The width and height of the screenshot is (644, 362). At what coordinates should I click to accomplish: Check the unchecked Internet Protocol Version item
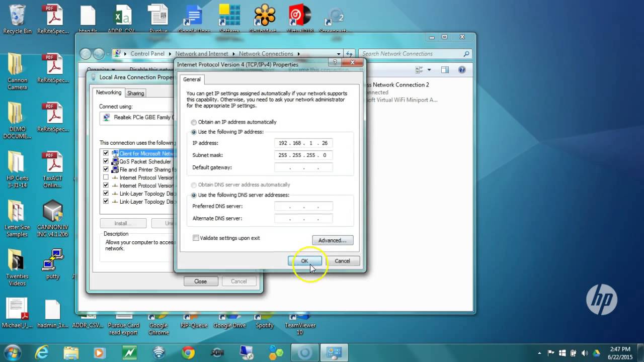(x=106, y=177)
